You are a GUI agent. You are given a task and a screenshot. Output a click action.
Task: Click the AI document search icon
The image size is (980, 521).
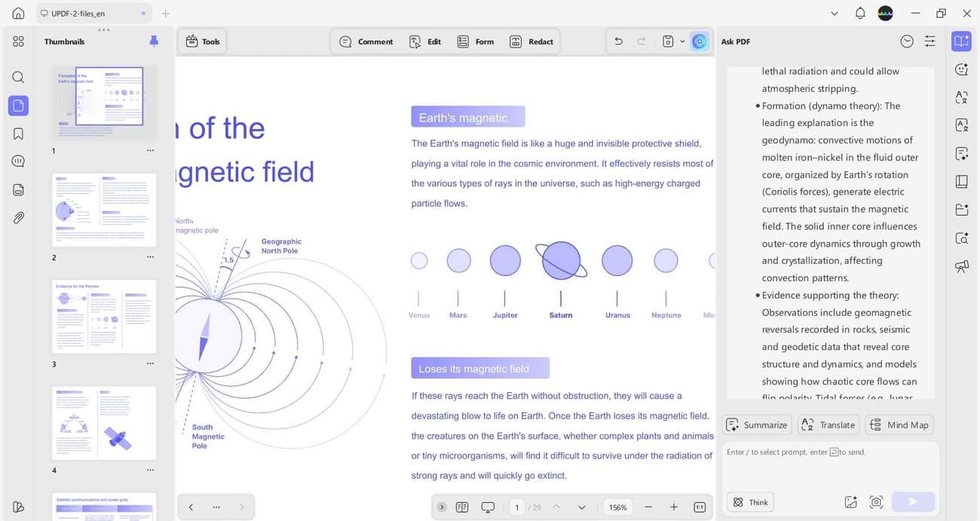961,238
